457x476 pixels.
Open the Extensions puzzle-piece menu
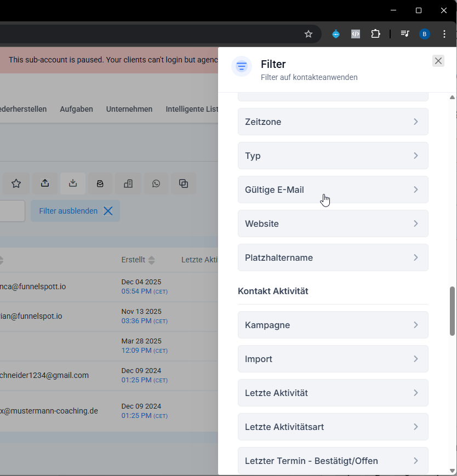coord(375,34)
